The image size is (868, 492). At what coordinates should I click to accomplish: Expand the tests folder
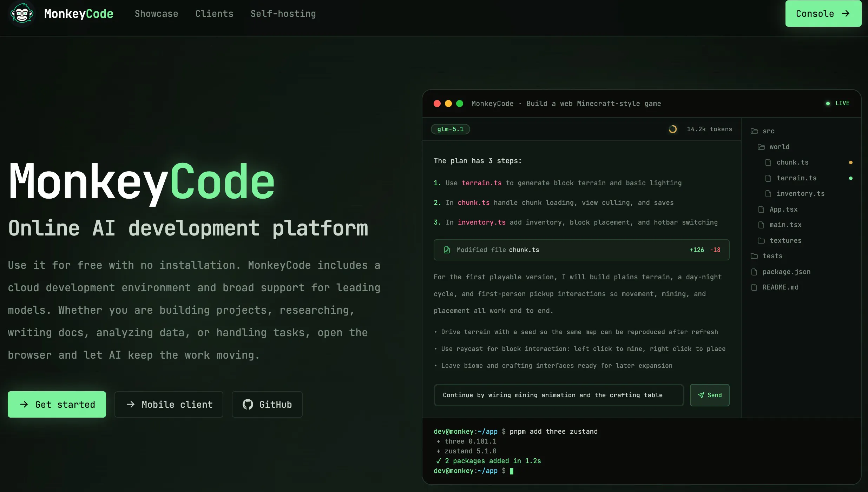point(772,256)
